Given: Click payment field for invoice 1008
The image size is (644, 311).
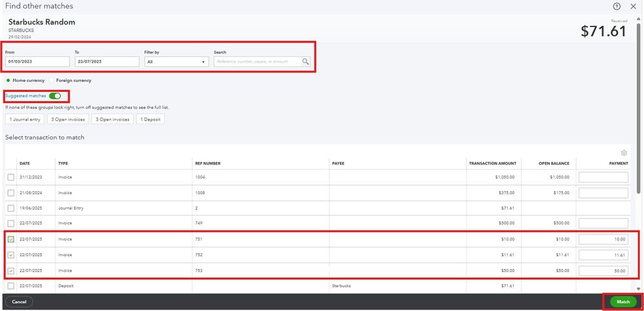Looking at the screenshot, I should 603,193.
